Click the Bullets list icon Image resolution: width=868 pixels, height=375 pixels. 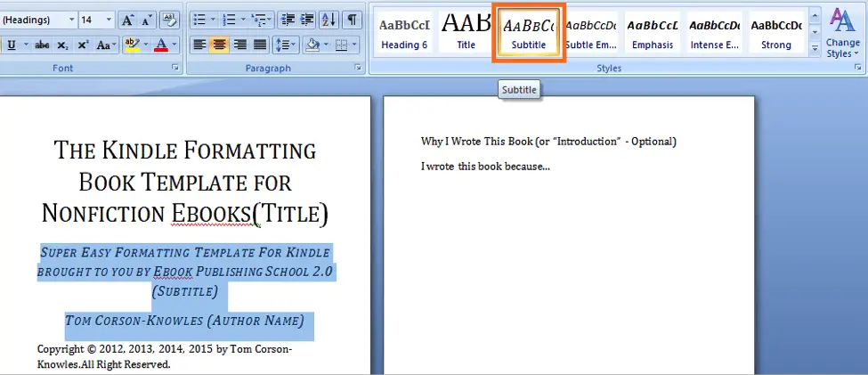tap(199, 20)
